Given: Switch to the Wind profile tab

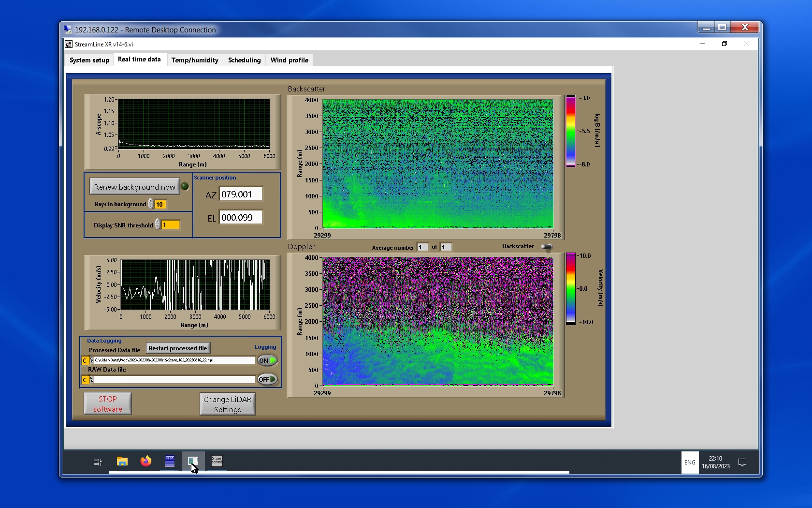Looking at the screenshot, I should (x=289, y=60).
